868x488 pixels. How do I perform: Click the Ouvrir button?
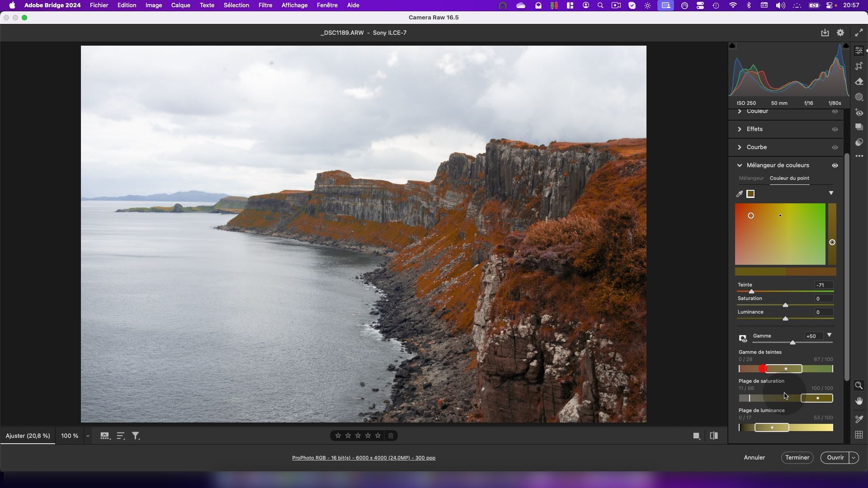coord(835,458)
